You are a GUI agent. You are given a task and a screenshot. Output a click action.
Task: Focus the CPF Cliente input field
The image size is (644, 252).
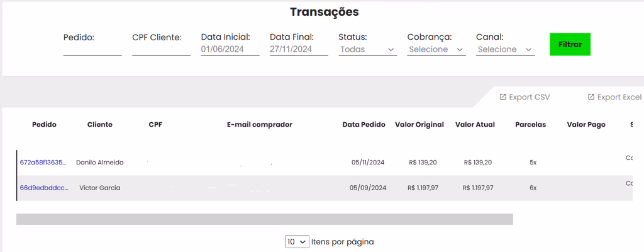162,49
